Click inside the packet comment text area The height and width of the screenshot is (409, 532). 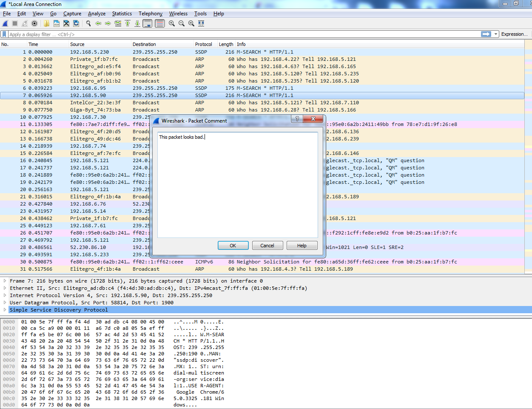[237, 187]
